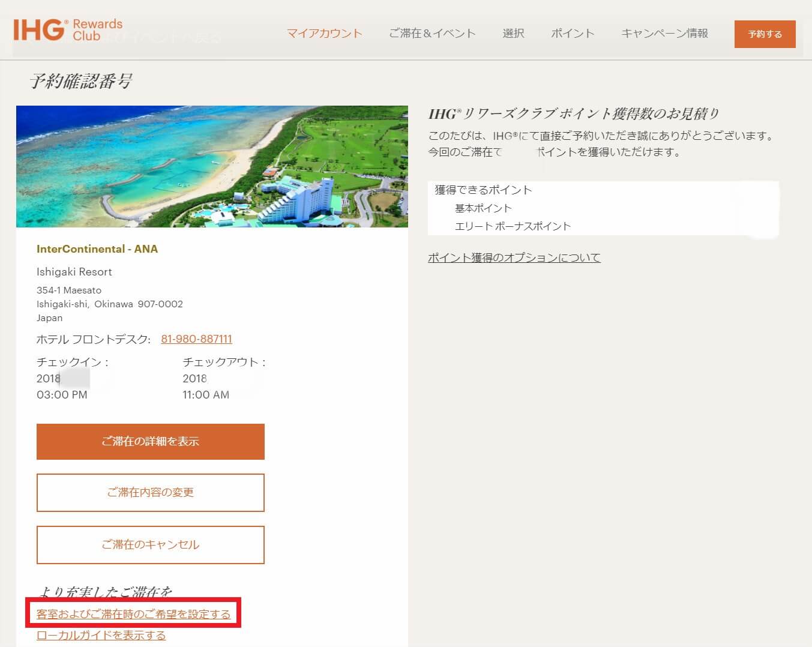This screenshot has width=812, height=647.
Task: Open the キャンペーン情報 menu item
Action: tap(664, 34)
